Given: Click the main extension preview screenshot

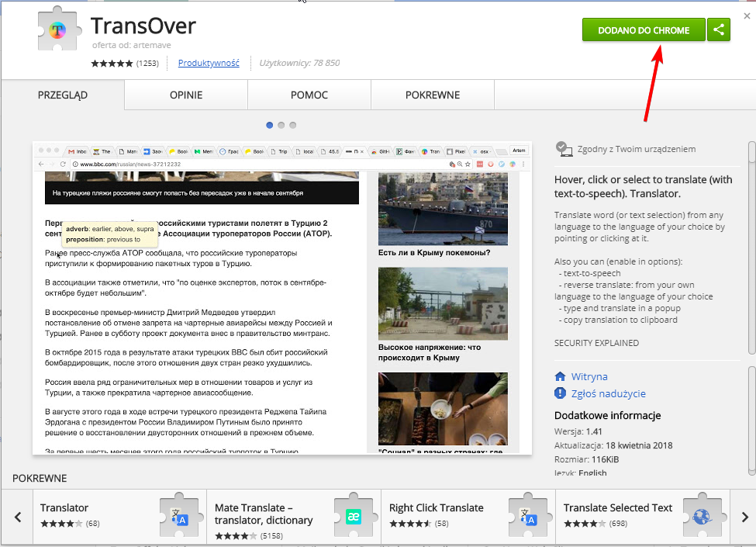Looking at the screenshot, I should (x=282, y=298).
